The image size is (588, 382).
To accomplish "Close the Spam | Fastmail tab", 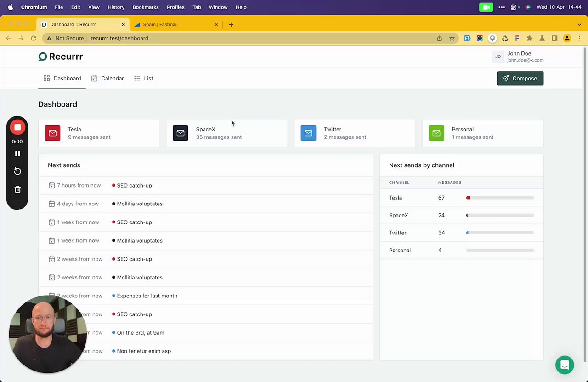I will pos(216,24).
